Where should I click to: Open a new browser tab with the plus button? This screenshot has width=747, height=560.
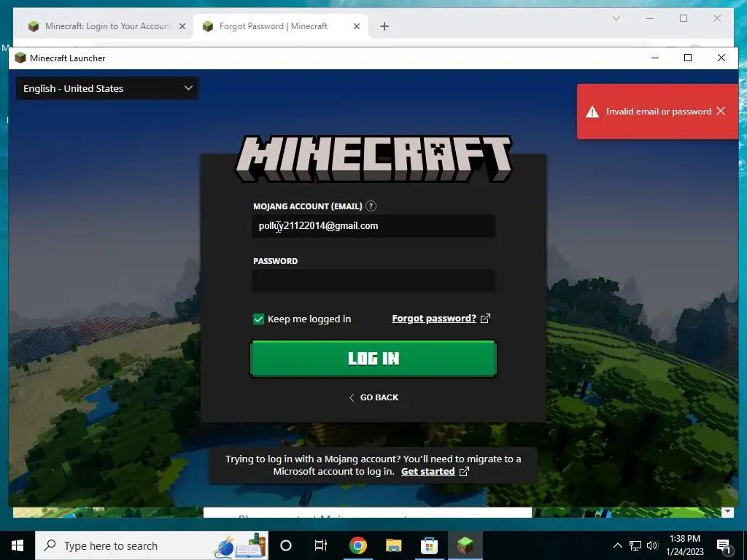click(x=384, y=26)
